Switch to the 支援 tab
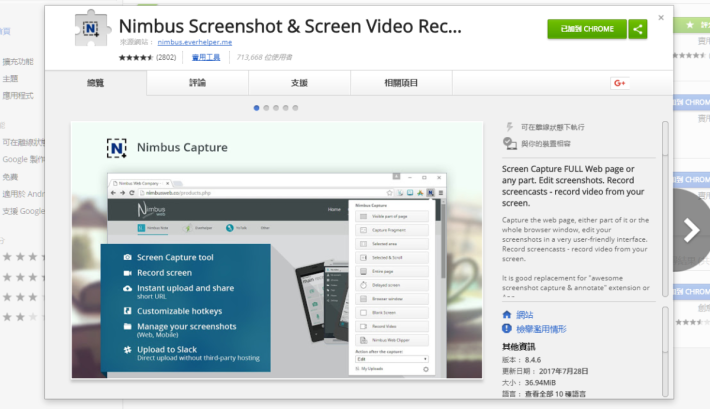 coord(299,83)
